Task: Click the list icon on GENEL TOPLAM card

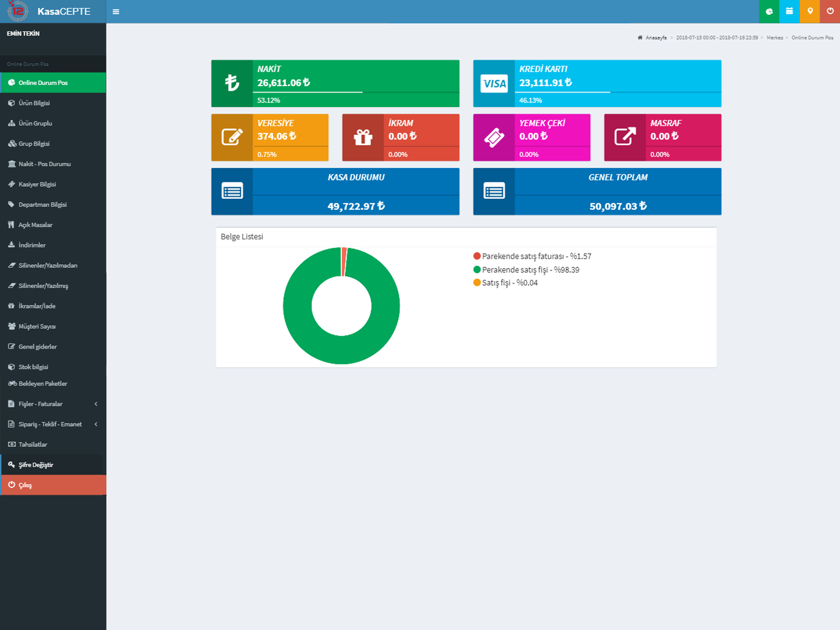Action: pos(494,191)
